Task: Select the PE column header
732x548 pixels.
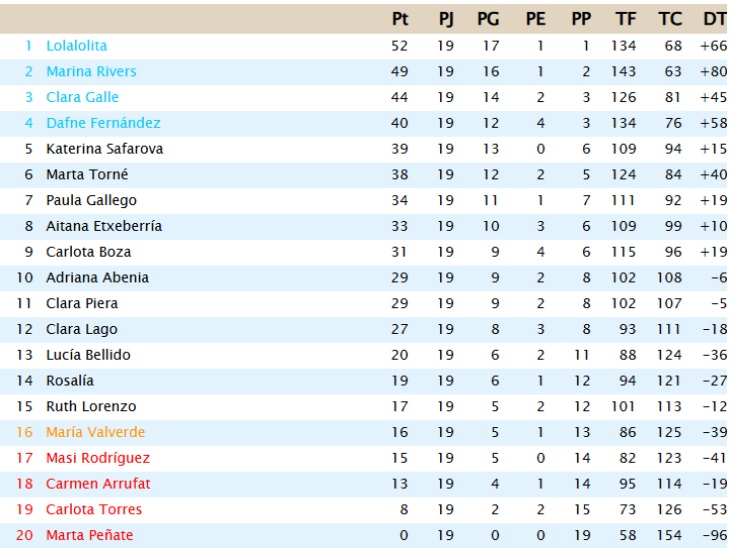Action: pos(535,18)
